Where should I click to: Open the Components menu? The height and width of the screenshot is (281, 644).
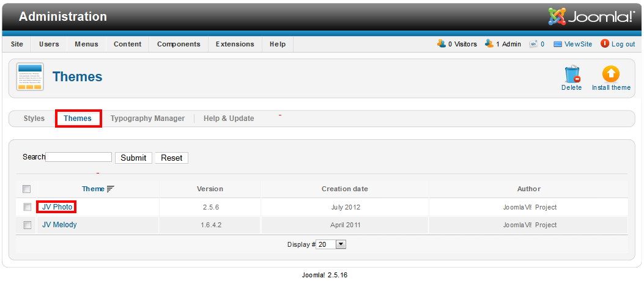pyautogui.click(x=179, y=44)
